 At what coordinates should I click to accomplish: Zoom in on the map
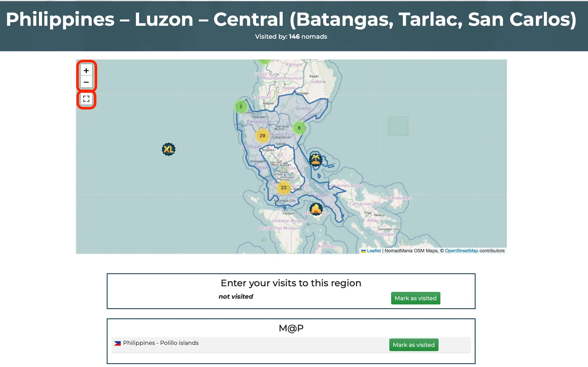point(86,71)
